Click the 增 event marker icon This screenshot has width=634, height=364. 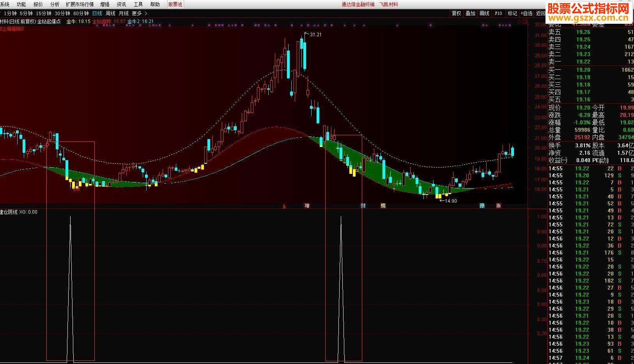tap(307, 205)
